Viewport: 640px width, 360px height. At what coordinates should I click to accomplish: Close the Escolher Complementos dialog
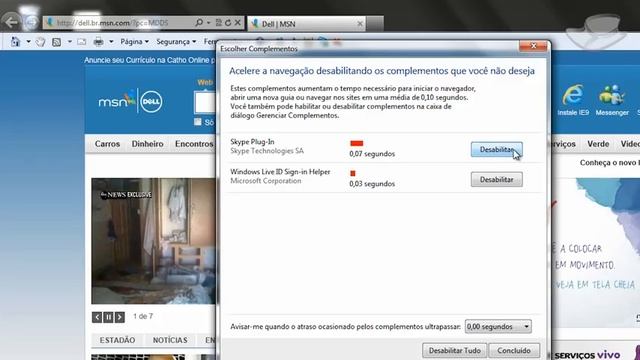pos(533,46)
